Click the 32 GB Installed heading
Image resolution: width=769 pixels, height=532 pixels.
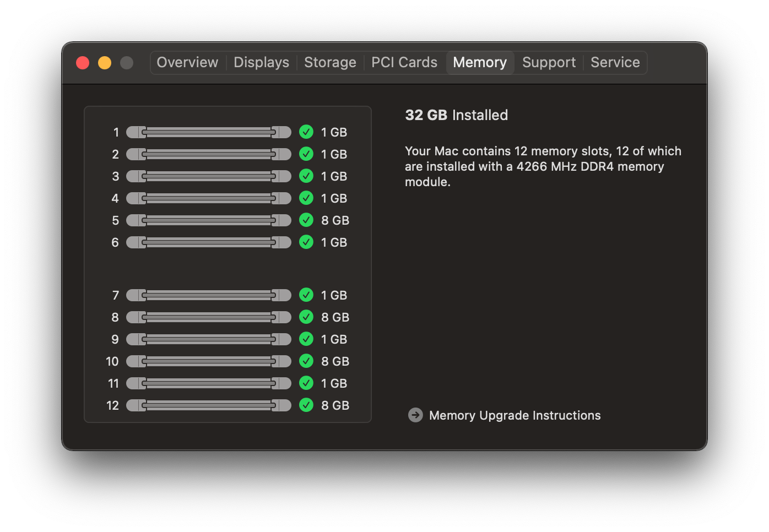pos(456,115)
